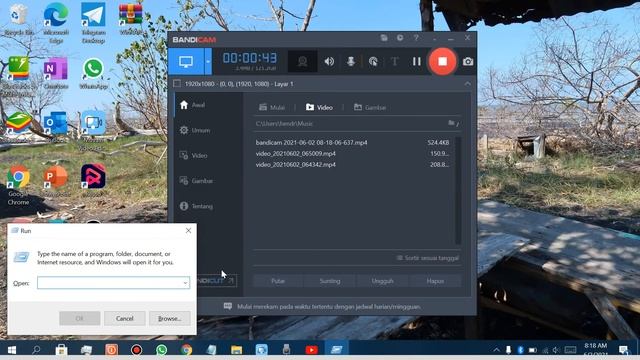Open OneNote desktop icon
Viewport: 640px width, 360px height.
tap(56, 73)
